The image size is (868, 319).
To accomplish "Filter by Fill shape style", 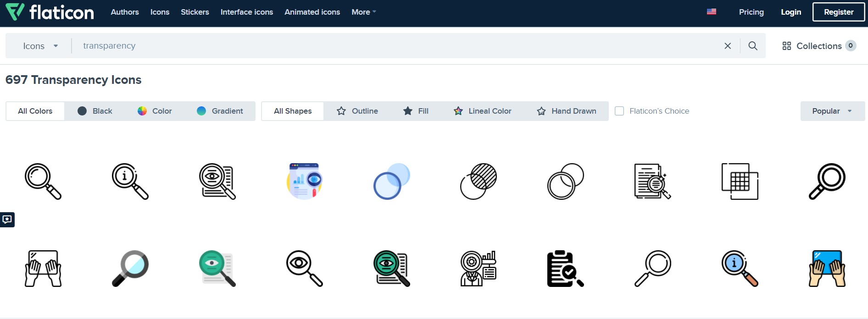I will (416, 111).
